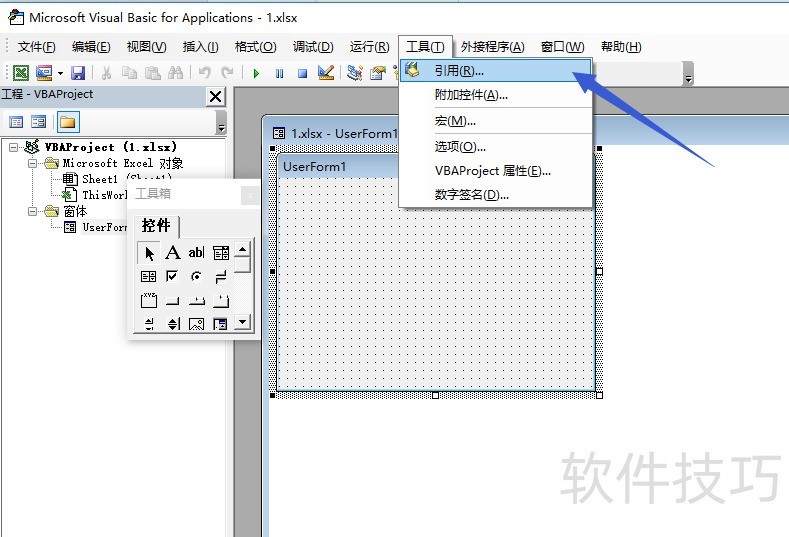Click View Code icon in project panel

pos(16,122)
